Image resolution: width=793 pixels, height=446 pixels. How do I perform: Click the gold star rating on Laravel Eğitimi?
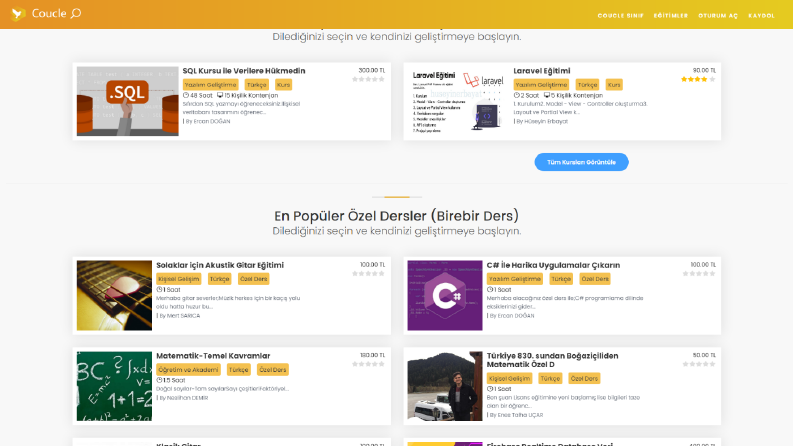(x=698, y=79)
